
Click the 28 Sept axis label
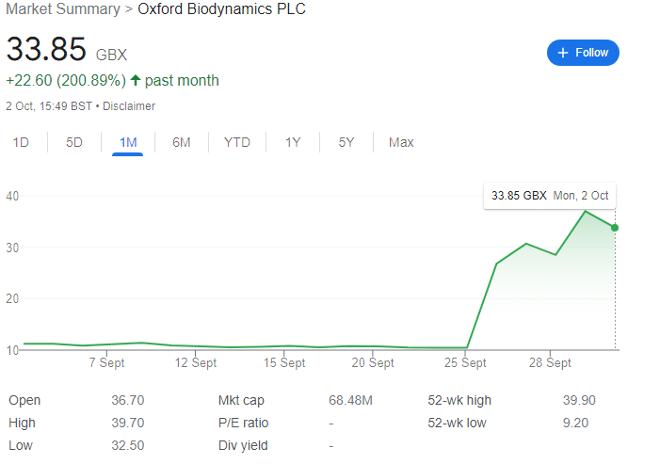pyautogui.click(x=550, y=363)
